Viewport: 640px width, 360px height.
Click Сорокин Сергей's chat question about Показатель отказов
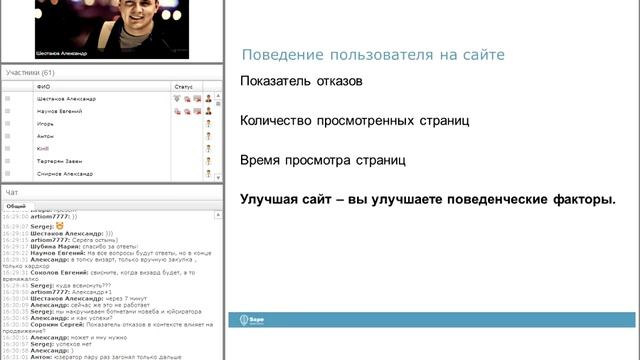tap(108, 328)
